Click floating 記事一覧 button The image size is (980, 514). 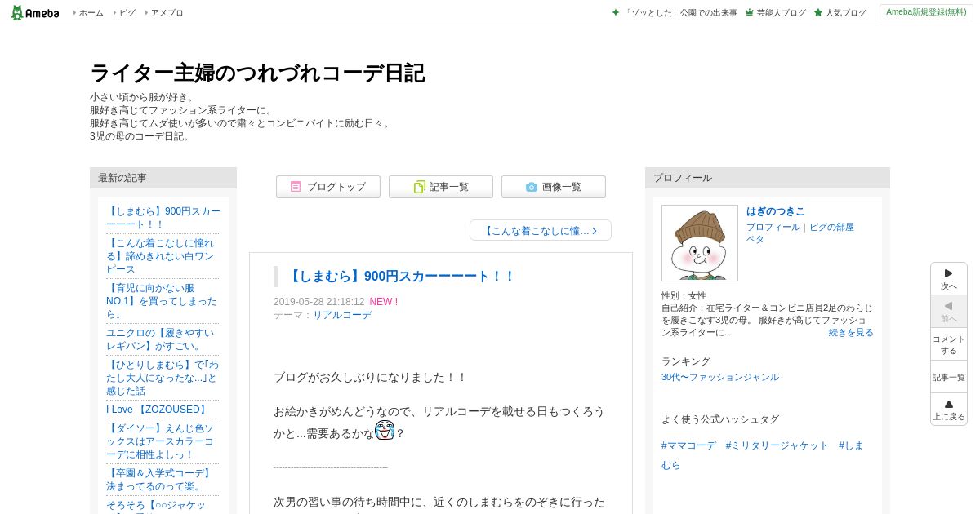pos(949,377)
